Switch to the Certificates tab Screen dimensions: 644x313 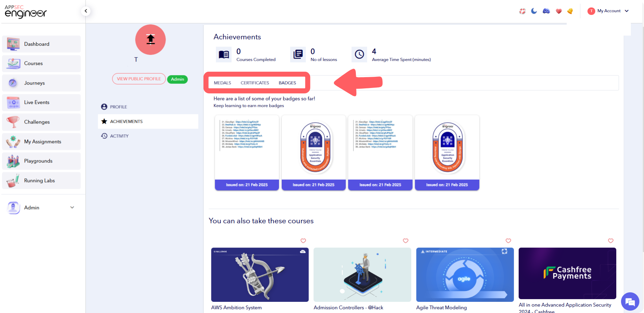tap(255, 83)
